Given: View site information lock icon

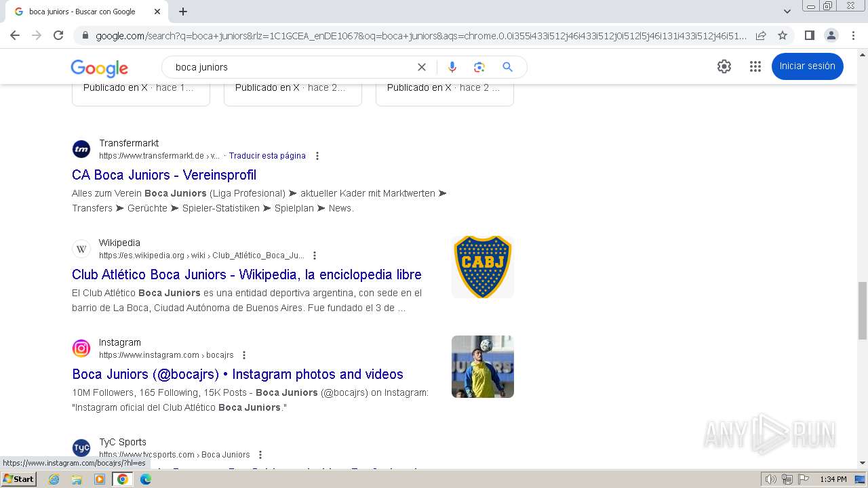Looking at the screenshot, I should pos(85,36).
